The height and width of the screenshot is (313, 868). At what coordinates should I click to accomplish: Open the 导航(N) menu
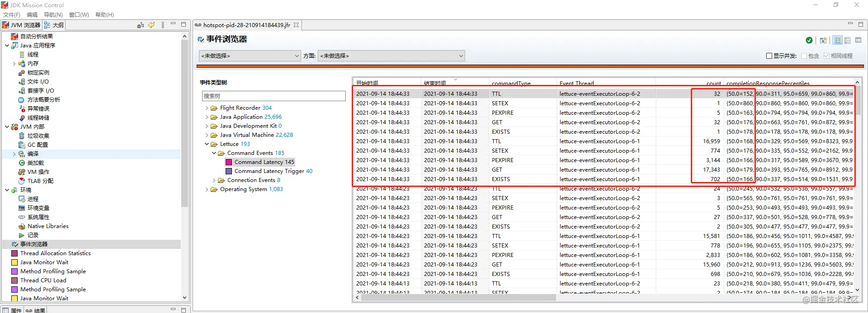click(x=53, y=14)
